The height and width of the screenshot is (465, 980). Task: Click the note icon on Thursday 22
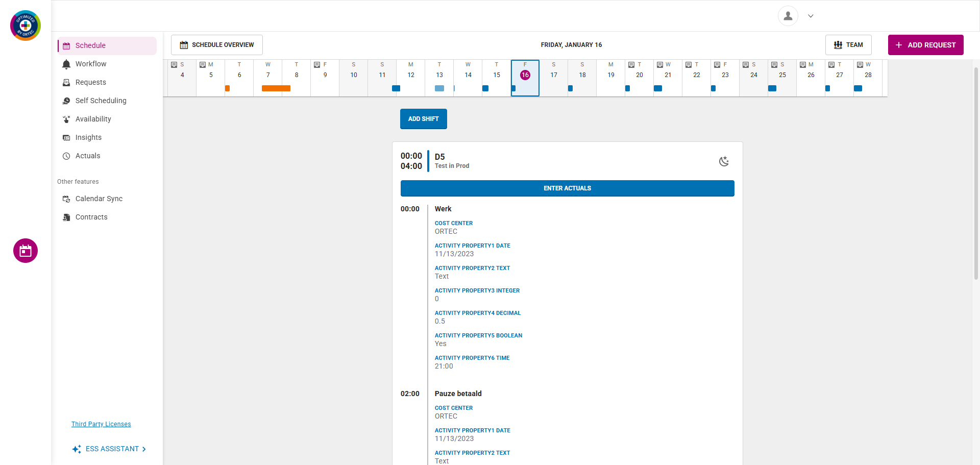689,65
